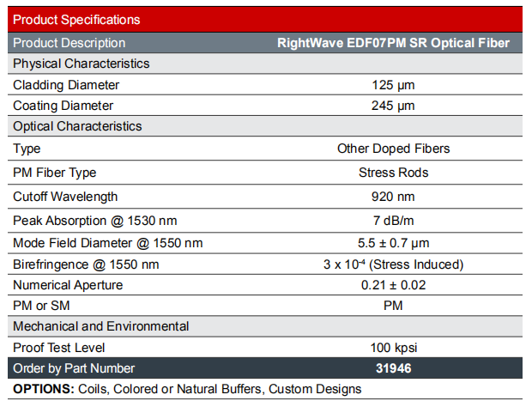This screenshot has width=532, height=407.
Task: Click the OPTIONS text below the table
Action: tap(187, 389)
